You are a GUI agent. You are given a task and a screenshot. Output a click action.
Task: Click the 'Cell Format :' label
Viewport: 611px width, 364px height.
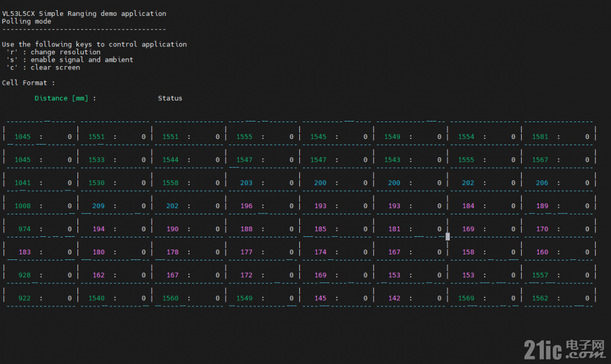click(x=28, y=83)
